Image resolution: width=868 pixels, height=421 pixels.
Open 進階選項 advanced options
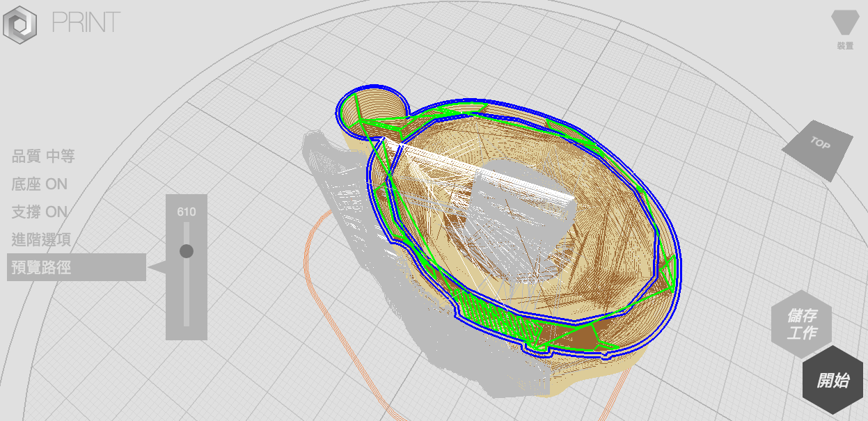41,240
